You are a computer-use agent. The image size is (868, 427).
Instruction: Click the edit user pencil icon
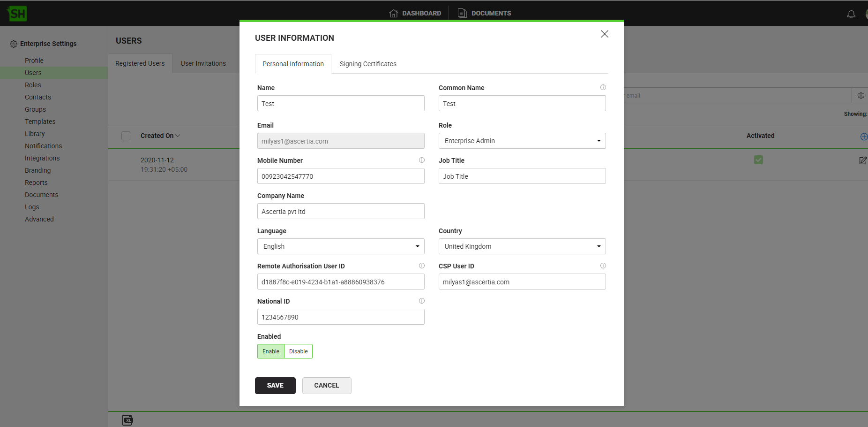click(862, 160)
